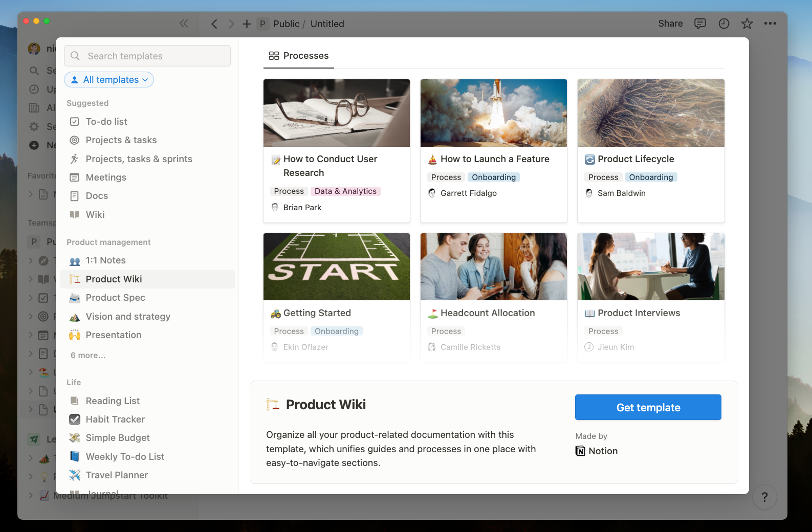Click the Projects & tasks target icon

point(75,140)
